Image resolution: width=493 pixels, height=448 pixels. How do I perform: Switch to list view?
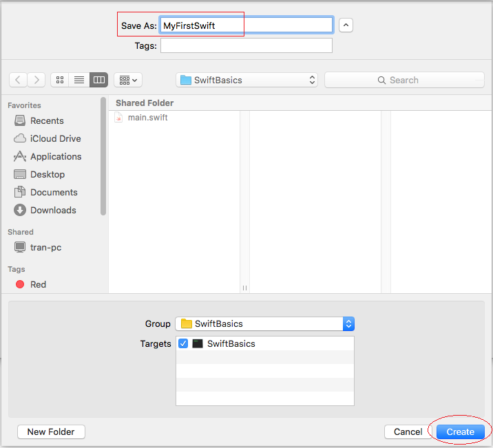[x=79, y=80]
